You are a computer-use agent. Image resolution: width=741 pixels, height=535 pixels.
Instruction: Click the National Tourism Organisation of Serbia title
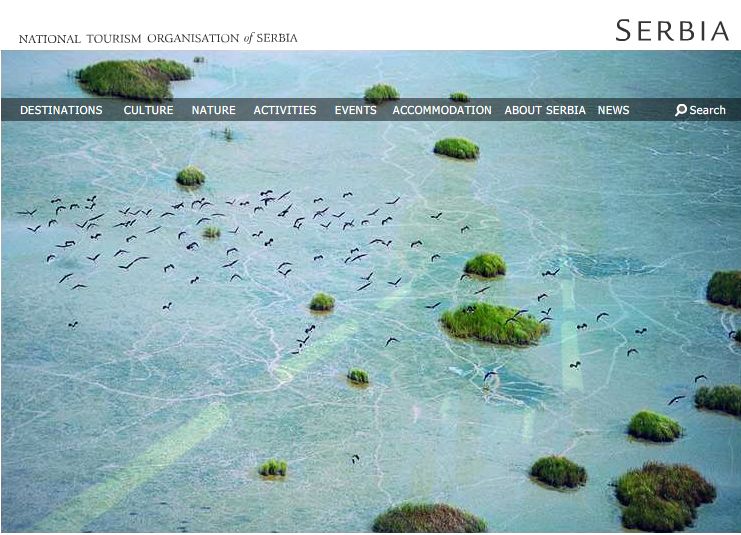pyautogui.click(x=158, y=38)
